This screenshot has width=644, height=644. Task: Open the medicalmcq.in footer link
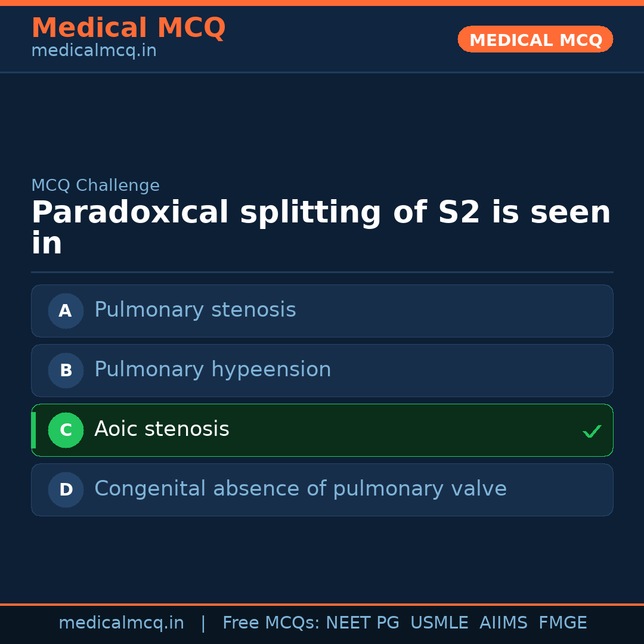[x=121, y=623]
